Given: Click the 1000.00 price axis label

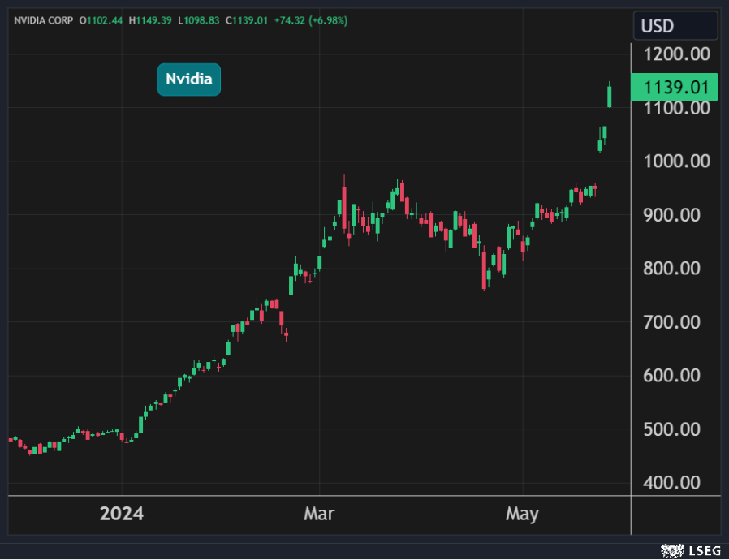Looking at the screenshot, I should pos(676,162).
